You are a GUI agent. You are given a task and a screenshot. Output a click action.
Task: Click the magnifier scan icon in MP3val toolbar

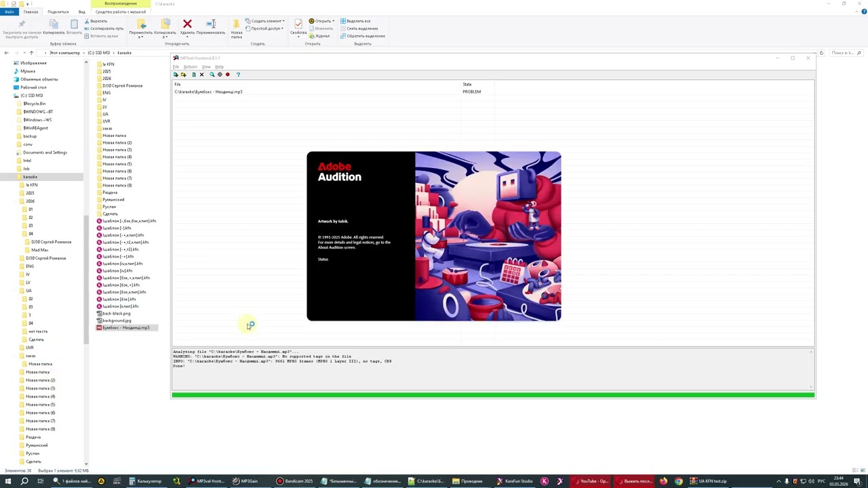pyautogui.click(x=212, y=75)
